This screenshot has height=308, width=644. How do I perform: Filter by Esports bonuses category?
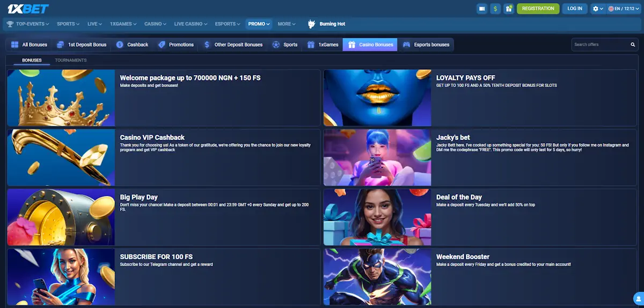[x=426, y=45]
